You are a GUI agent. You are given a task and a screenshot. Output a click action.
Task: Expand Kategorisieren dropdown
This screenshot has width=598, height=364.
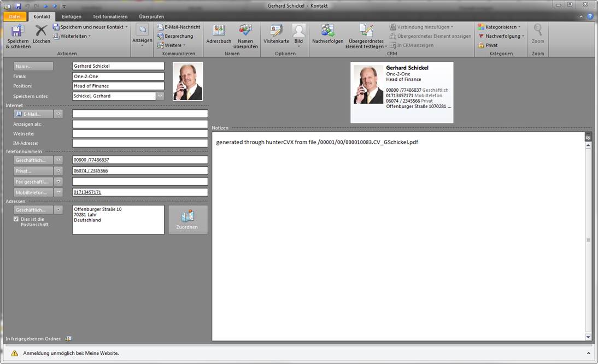tap(499, 27)
